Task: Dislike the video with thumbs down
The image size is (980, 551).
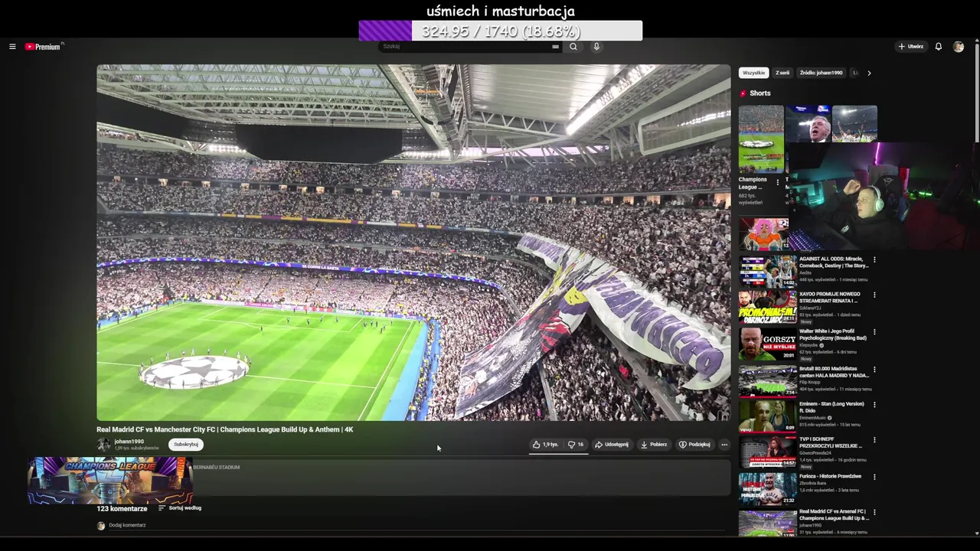Action: (576, 445)
